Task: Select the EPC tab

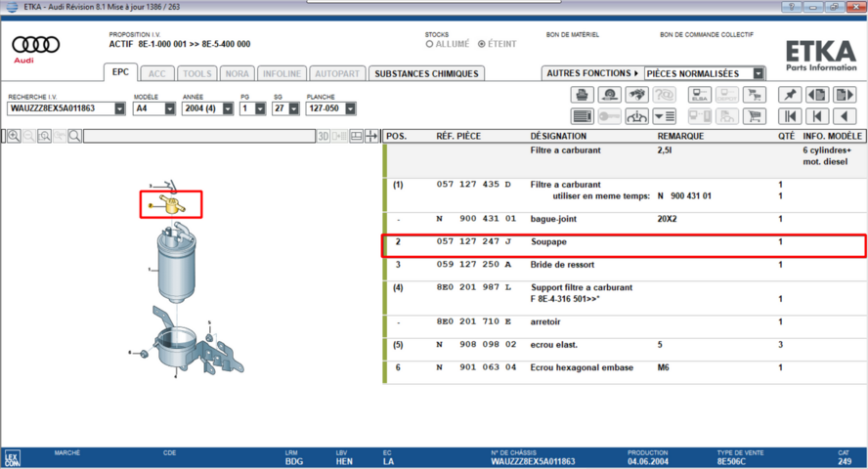Action: [x=120, y=72]
